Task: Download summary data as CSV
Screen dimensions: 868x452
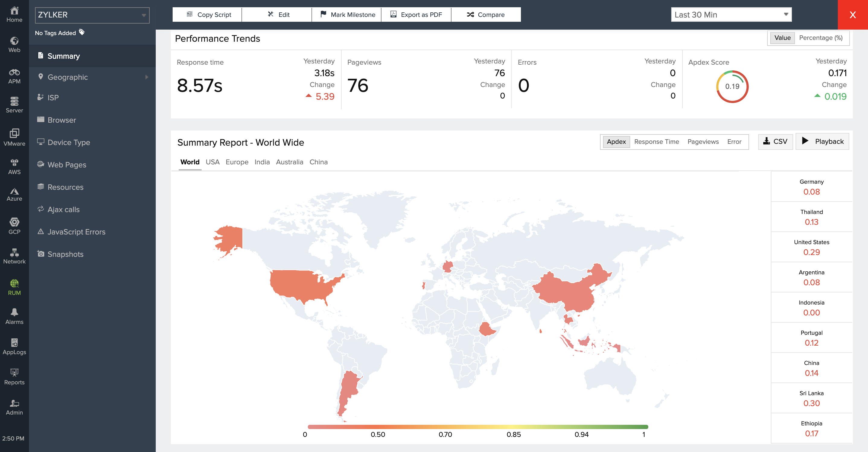Action: [775, 141]
